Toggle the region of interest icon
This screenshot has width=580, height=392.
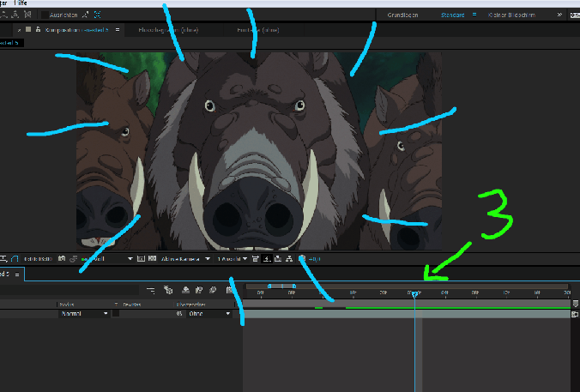pos(141,259)
